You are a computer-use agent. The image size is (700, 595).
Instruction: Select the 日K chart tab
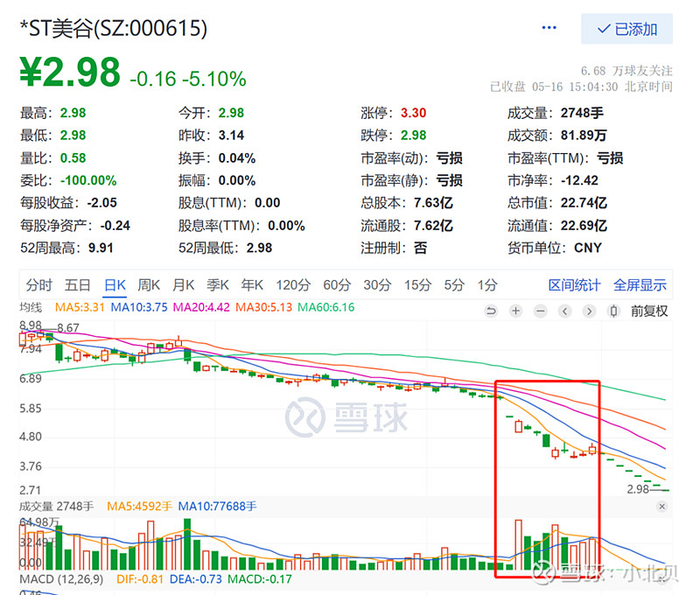[115, 285]
